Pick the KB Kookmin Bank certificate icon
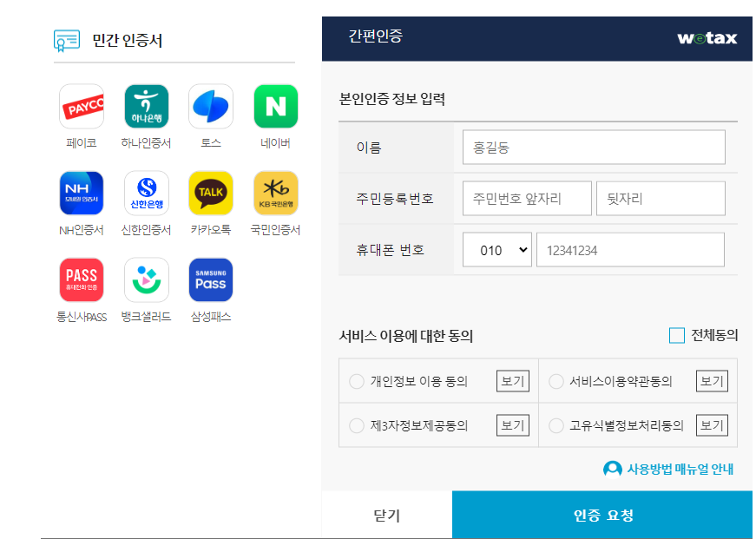The height and width of the screenshot is (539, 756). [276, 194]
